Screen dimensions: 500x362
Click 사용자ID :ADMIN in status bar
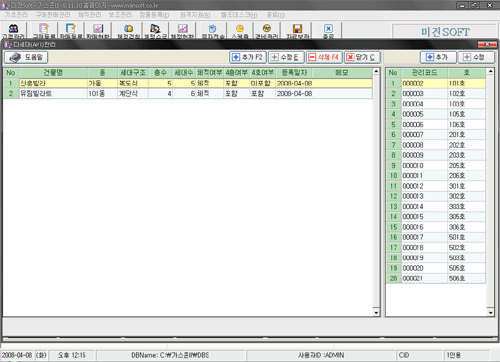tap(321, 355)
